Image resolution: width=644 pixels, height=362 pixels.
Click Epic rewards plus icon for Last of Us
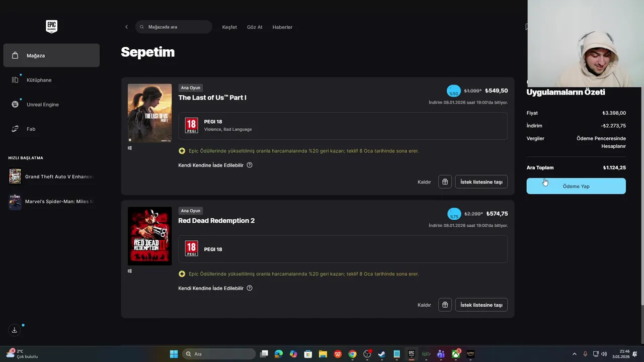(182, 151)
